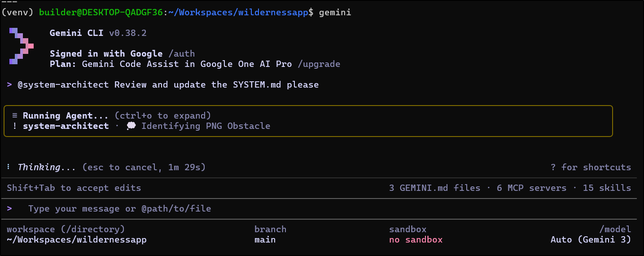The height and width of the screenshot is (256, 644).
Task: Click the hamburger icon beside Running Agent
Action: [14, 115]
